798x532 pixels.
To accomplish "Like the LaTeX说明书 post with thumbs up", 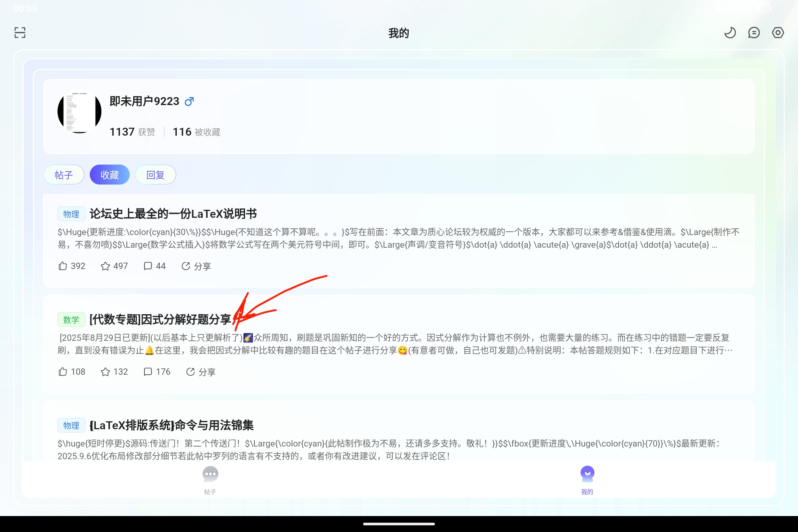I will coord(63,266).
